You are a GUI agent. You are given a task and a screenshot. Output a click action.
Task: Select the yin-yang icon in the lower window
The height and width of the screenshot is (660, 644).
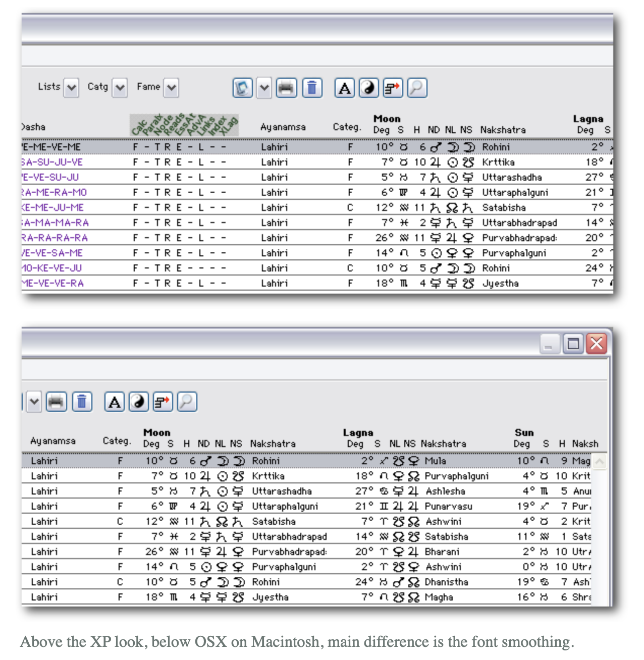tap(138, 402)
